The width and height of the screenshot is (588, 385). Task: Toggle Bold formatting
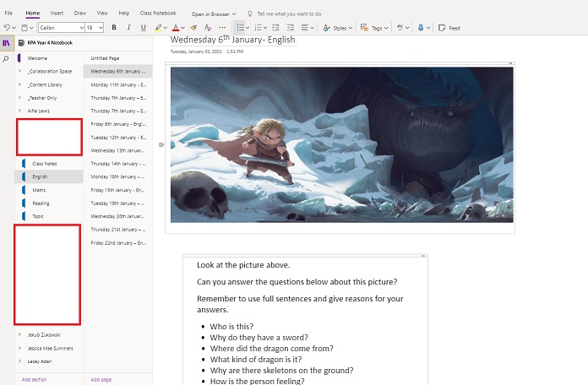coord(114,27)
